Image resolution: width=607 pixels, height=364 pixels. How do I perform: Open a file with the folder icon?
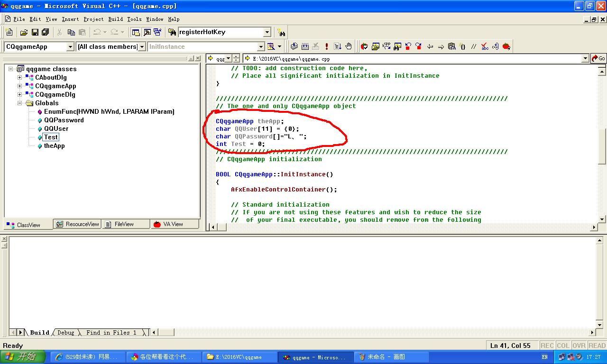click(x=24, y=32)
